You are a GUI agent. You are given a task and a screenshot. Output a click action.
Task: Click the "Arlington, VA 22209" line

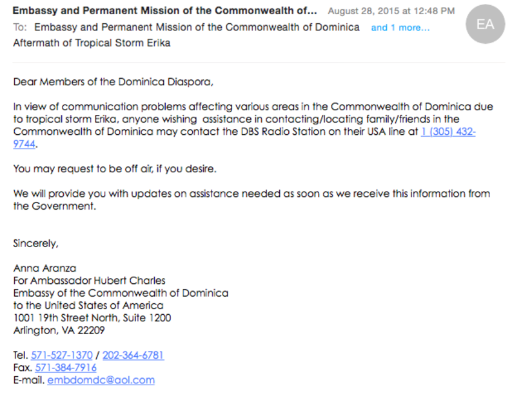coord(59,330)
